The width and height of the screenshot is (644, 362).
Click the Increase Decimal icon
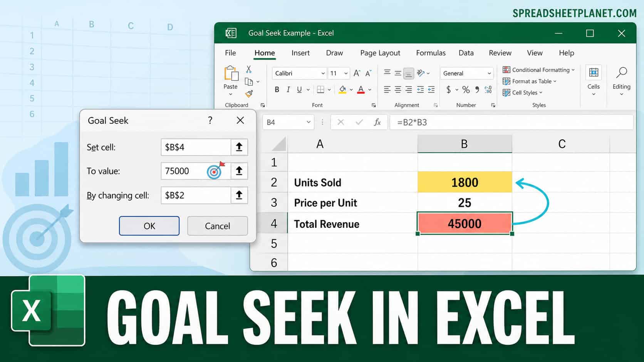coord(488,90)
